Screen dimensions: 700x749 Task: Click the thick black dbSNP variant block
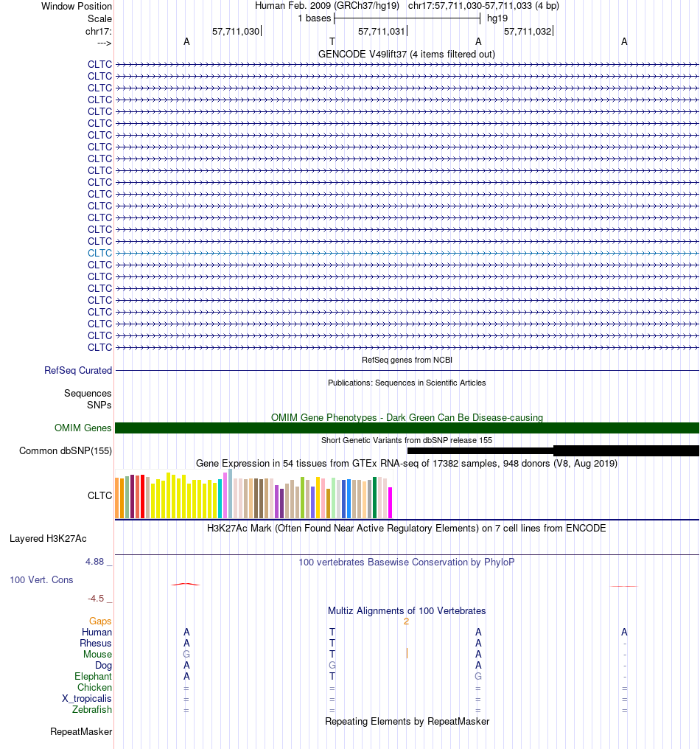[x=626, y=450]
